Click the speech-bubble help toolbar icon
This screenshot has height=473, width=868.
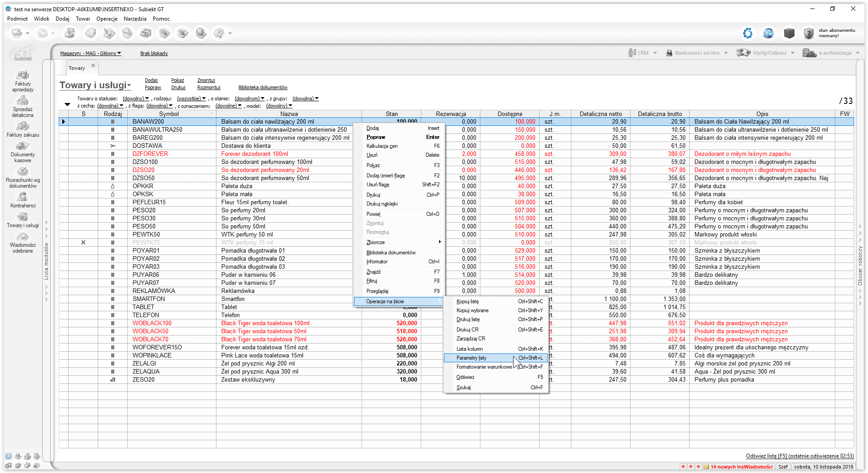(219, 33)
